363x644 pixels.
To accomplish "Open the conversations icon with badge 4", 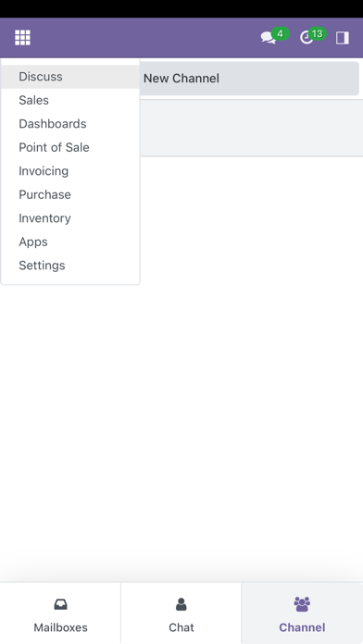I will [x=274, y=37].
